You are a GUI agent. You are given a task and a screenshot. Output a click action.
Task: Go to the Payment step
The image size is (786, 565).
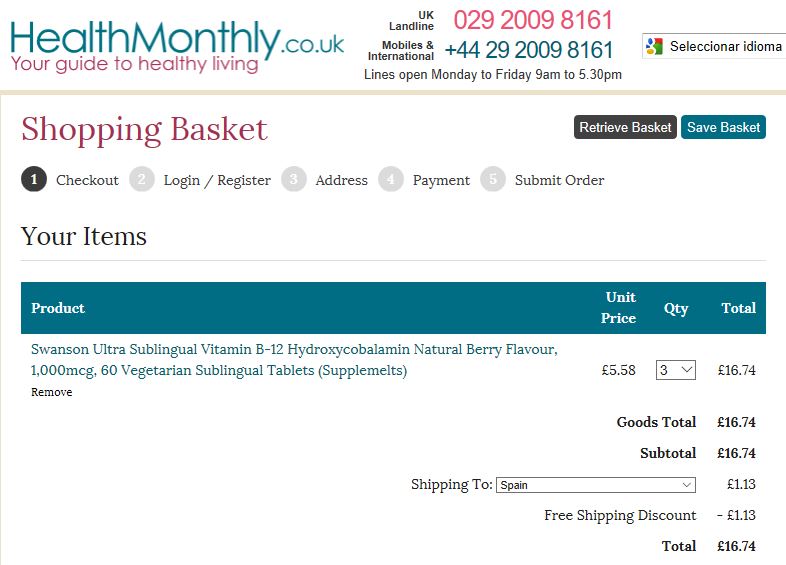(441, 181)
